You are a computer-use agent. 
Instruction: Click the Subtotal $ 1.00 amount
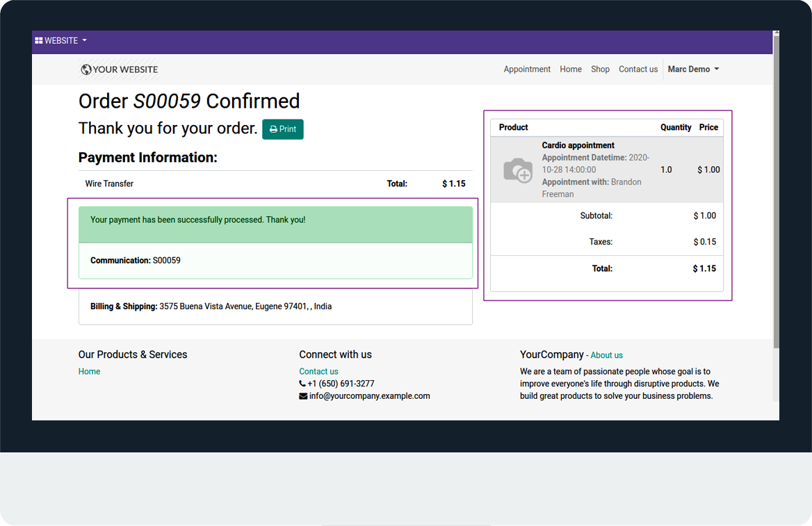(705, 216)
